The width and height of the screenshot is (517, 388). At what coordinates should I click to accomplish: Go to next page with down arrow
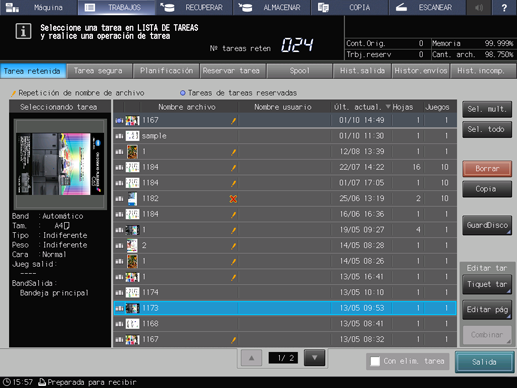point(314,358)
